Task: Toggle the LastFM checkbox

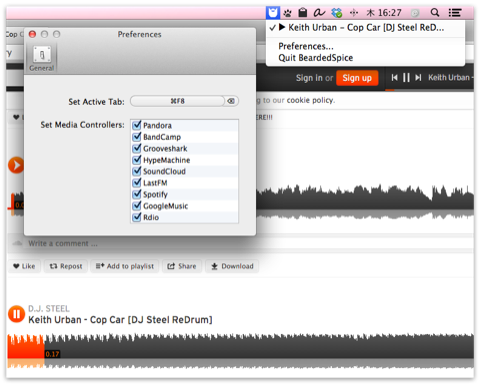Action: click(137, 183)
